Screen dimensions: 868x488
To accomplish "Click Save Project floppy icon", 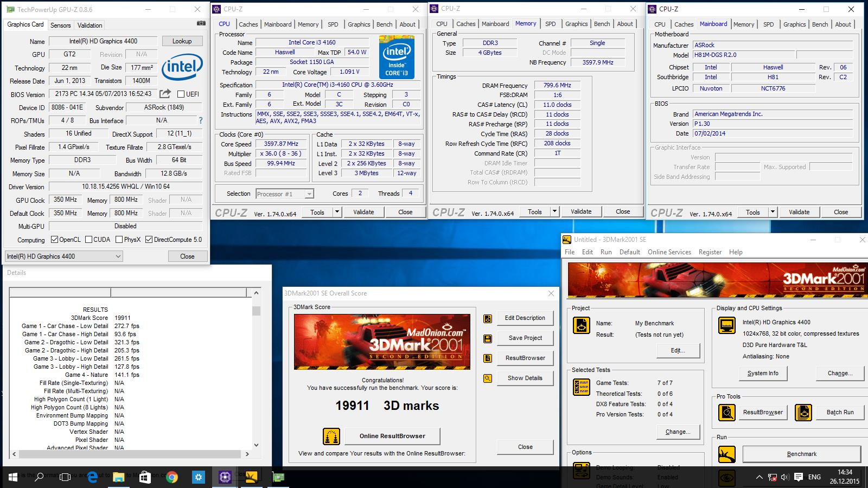I will [x=488, y=338].
